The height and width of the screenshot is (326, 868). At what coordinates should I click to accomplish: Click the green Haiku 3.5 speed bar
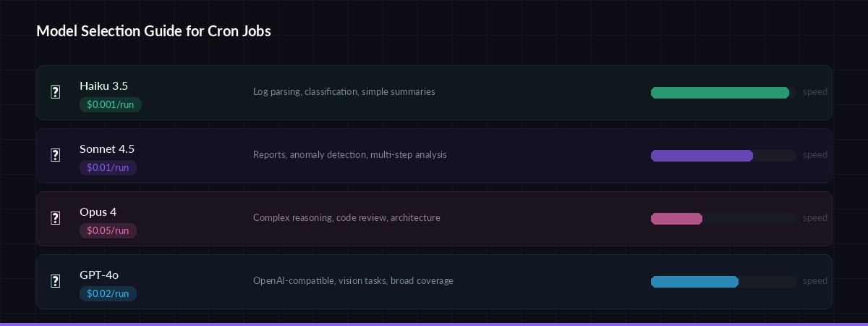pyautogui.click(x=720, y=93)
